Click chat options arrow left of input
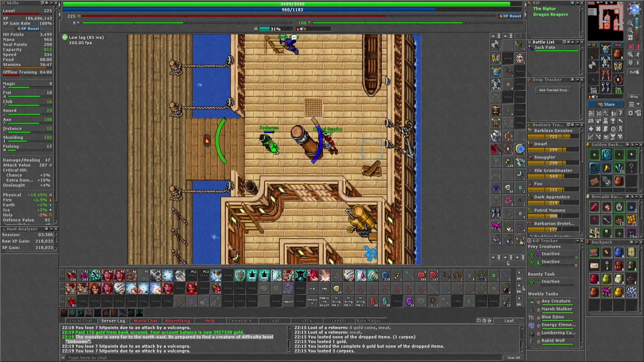 [63, 357]
